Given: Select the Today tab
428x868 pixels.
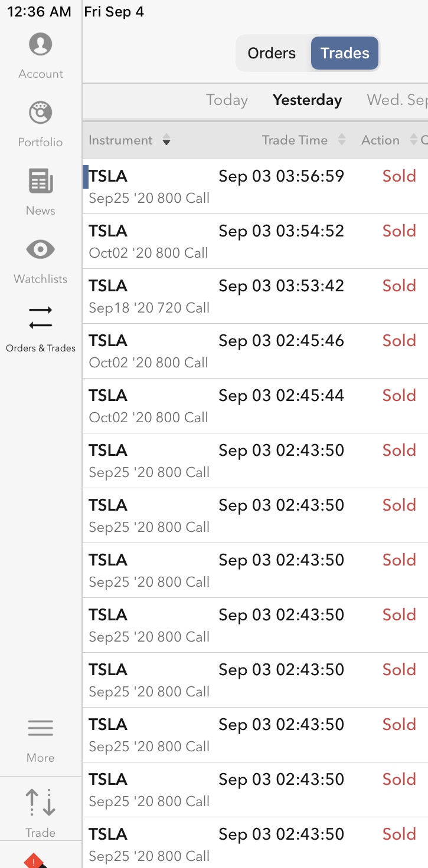Looking at the screenshot, I should 227,100.
